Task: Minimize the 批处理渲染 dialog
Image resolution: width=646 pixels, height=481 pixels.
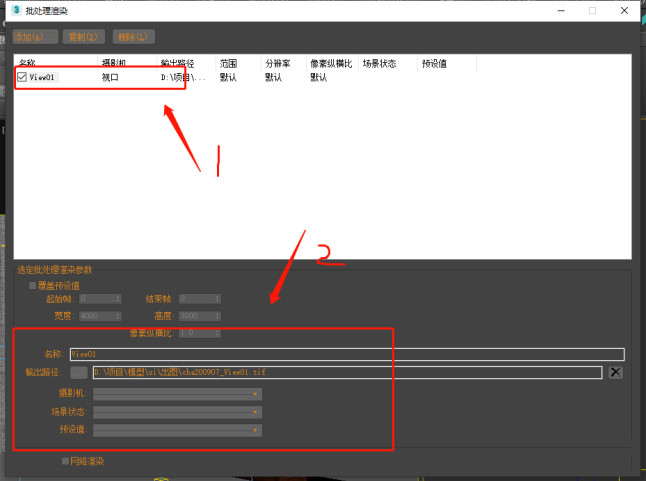Action: tap(561, 11)
